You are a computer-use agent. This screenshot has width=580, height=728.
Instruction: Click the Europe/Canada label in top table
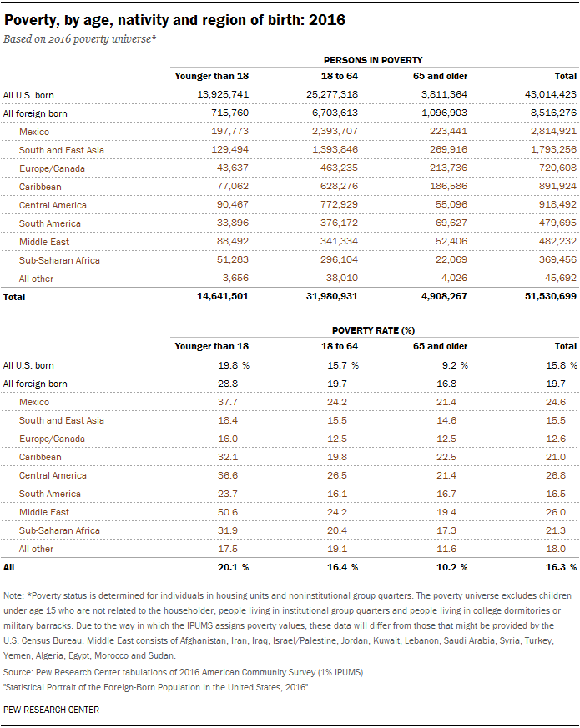(52, 168)
